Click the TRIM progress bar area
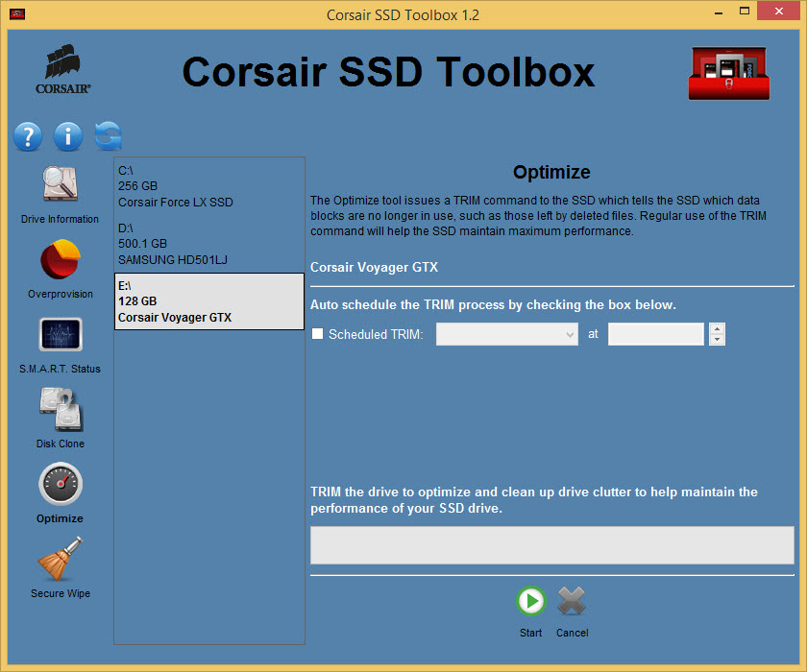The width and height of the screenshot is (807, 672). click(x=551, y=545)
